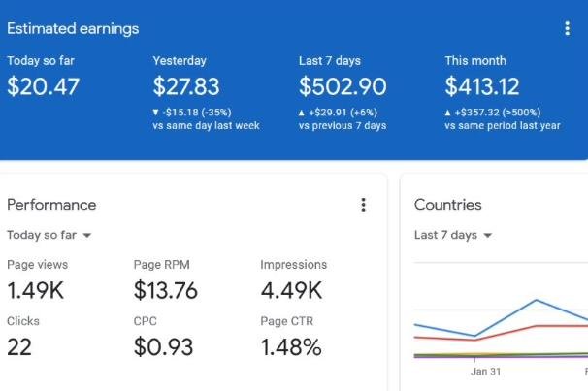This screenshot has width=588, height=391.
Task: Click today's earnings value $20.47
Action: tap(43, 86)
